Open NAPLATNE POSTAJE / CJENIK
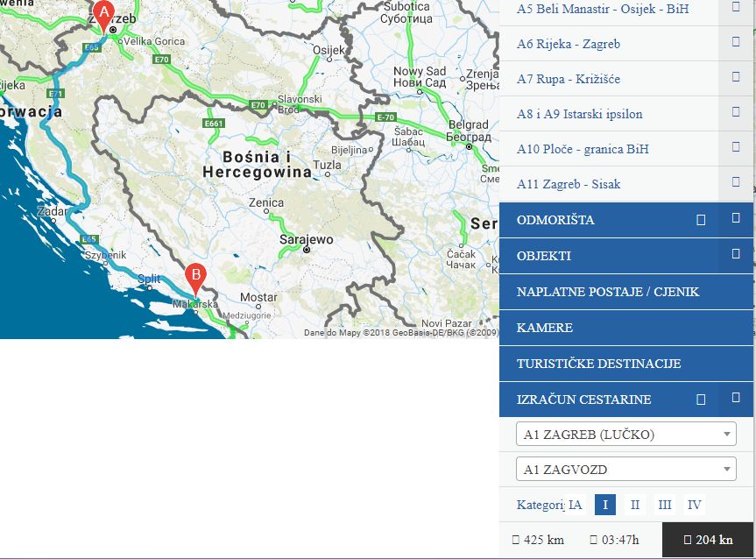 (608, 292)
